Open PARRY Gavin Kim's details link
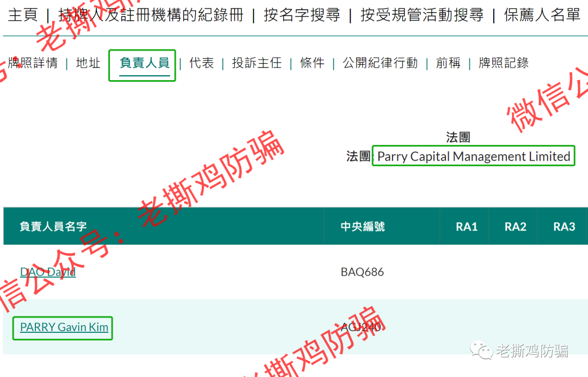588x377 pixels. tap(64, 327)
